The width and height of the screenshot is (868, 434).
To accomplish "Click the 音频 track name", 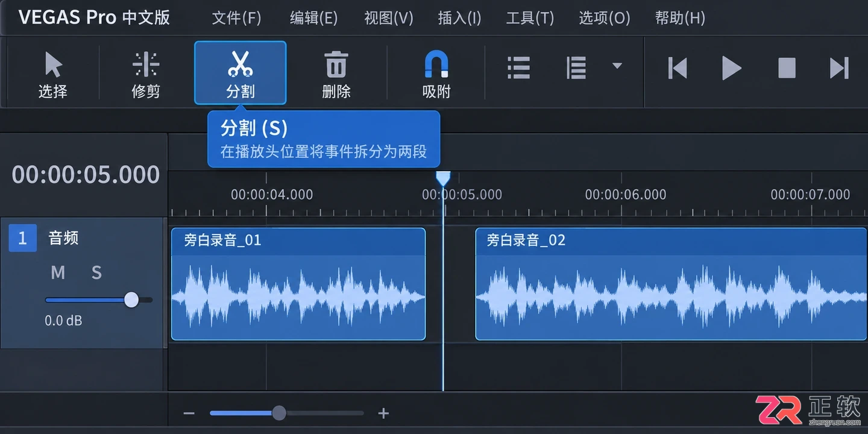I will [63, 238].
